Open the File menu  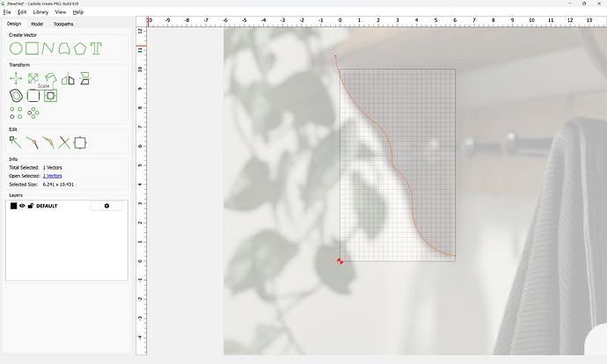coord(7,12)
